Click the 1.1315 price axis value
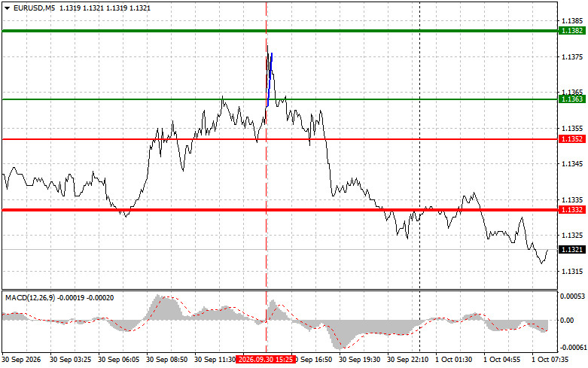588x368 pixels. pyautogui.click(x=572, y=272)
